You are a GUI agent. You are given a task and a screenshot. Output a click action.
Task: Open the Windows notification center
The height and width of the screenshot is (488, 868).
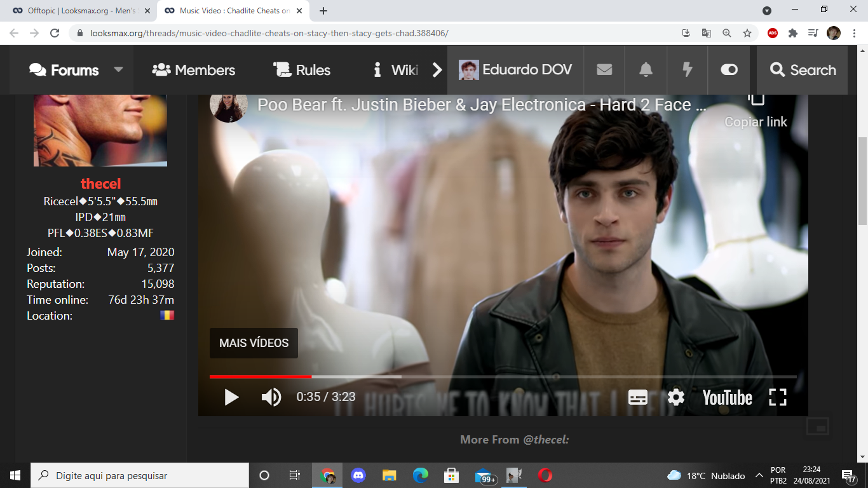[849, 475]
